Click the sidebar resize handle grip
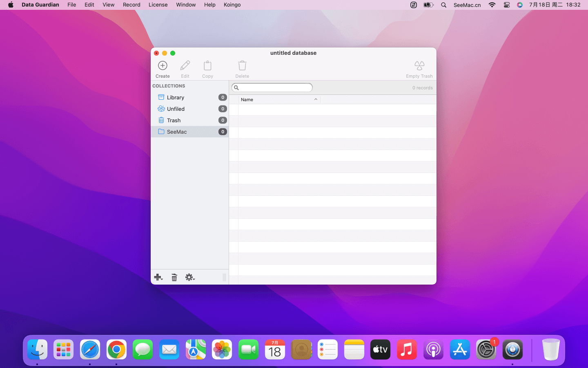This screenshot has width=588, height=368. point(224,278)
